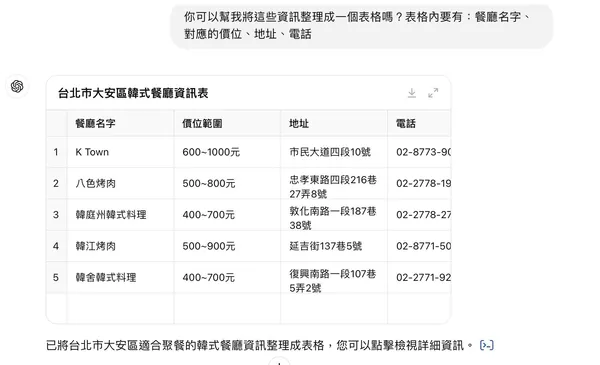600x365 pixels.
Task: Select the 02-8771 phone number cell
Action: point(419,246)
